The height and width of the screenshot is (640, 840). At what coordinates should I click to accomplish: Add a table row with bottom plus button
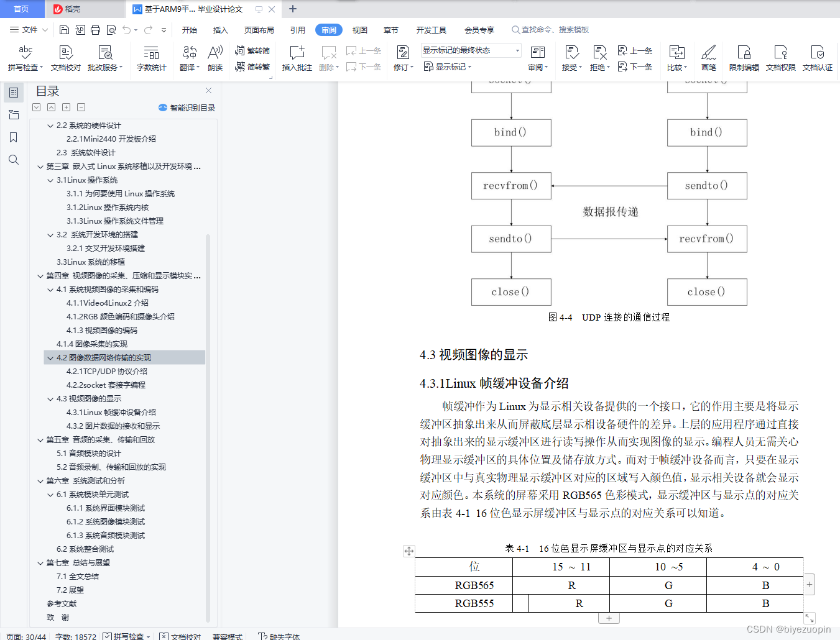(609, 618)
